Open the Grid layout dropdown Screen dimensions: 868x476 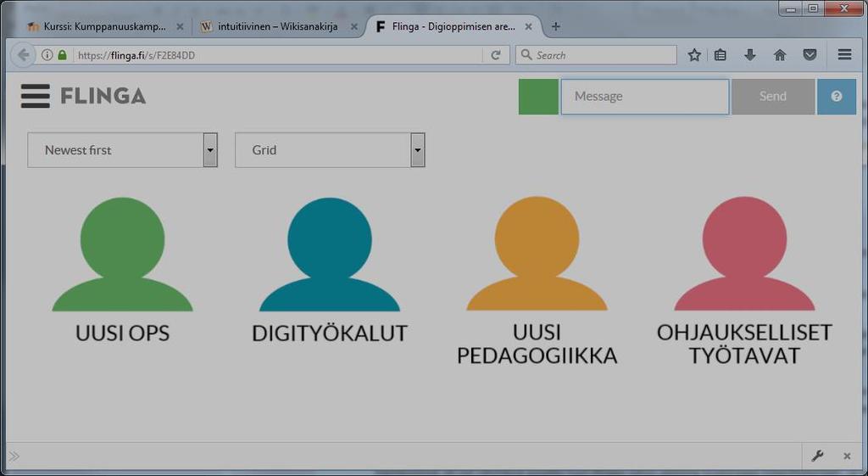coord(330,150)
